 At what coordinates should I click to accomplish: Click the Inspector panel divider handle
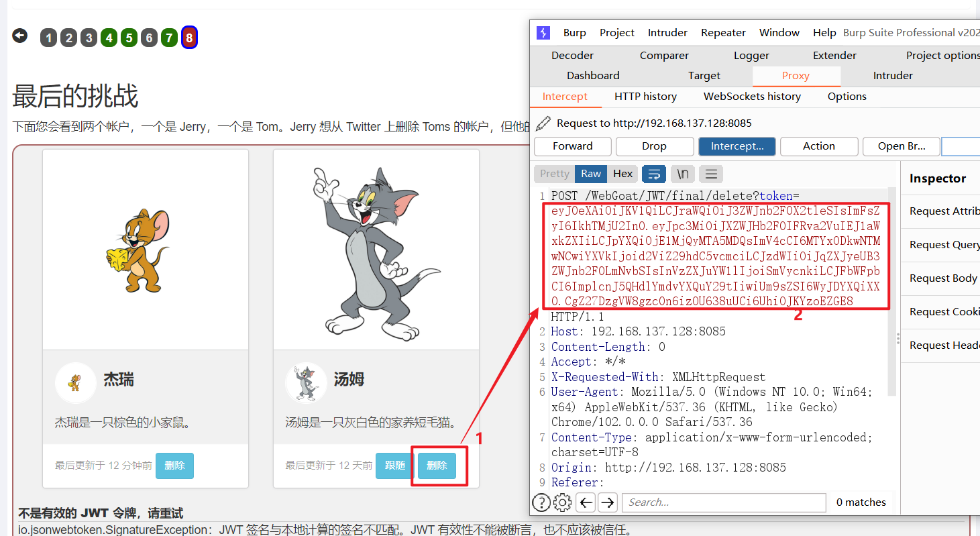[898, 339]
